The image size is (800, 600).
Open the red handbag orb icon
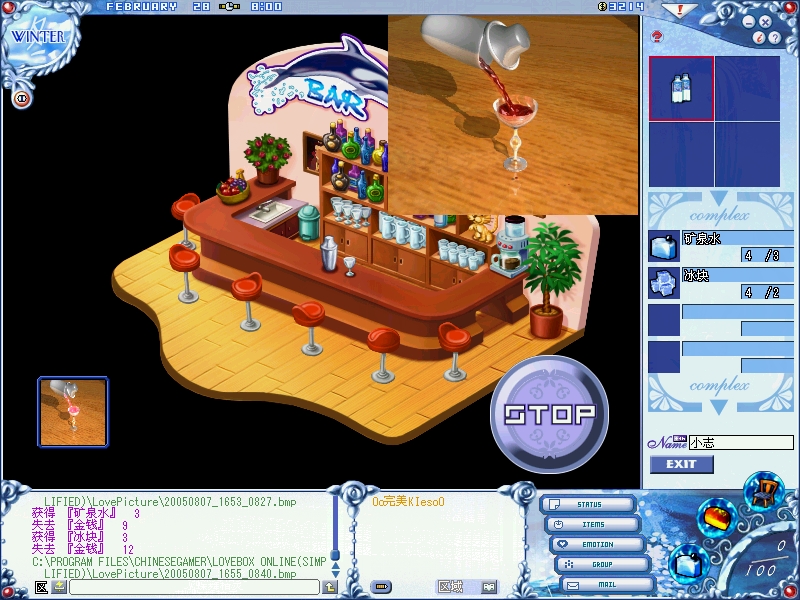pyautogui.click(x=719, y=518)
